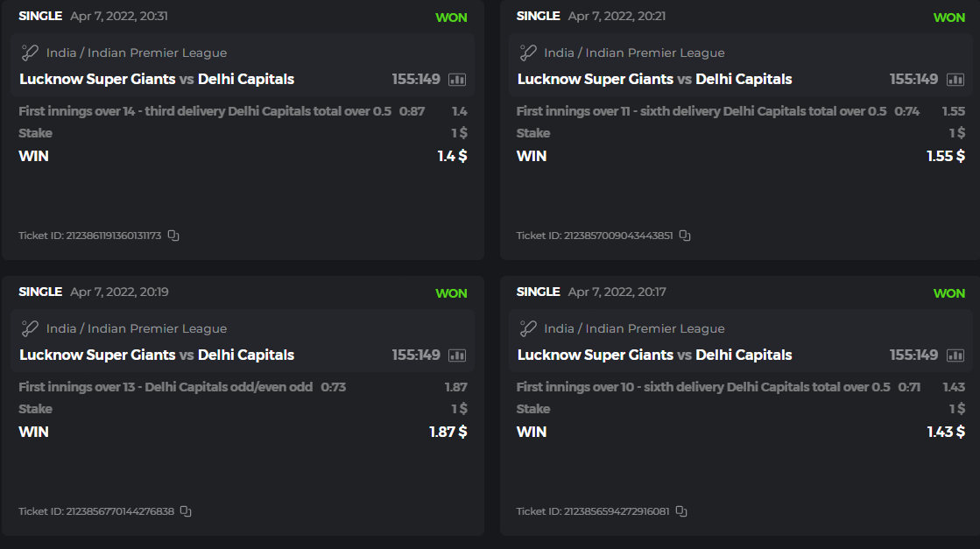Copy the ticket ID ending in 443851
Image resolution: width=980 pixels, height=549 pixels.
[685, 236]
